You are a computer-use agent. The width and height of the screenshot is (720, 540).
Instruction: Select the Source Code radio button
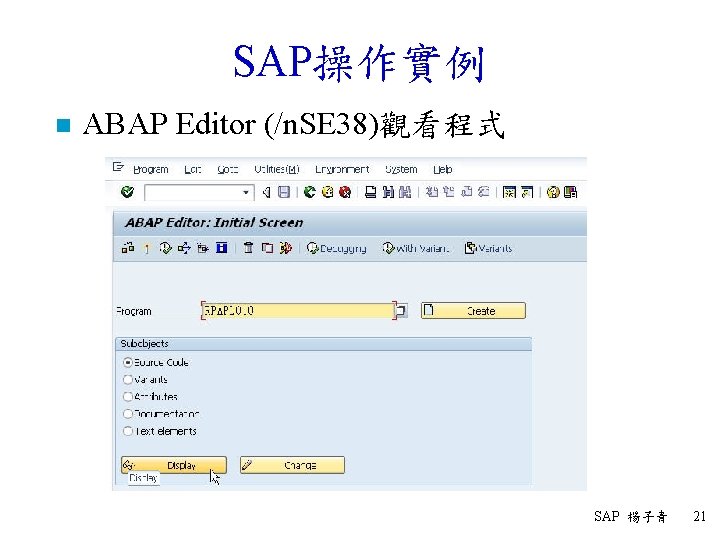tap(128, 362)
